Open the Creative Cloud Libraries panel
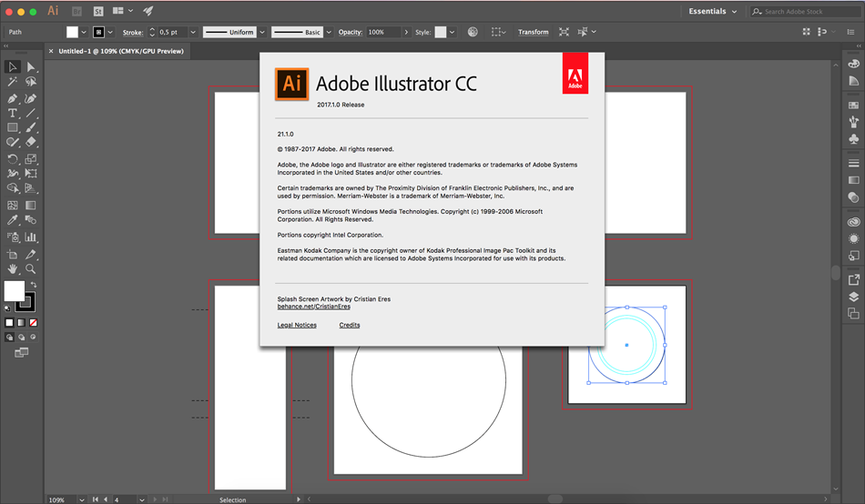This screenshot has height=504, width=865. pos(853,222)
